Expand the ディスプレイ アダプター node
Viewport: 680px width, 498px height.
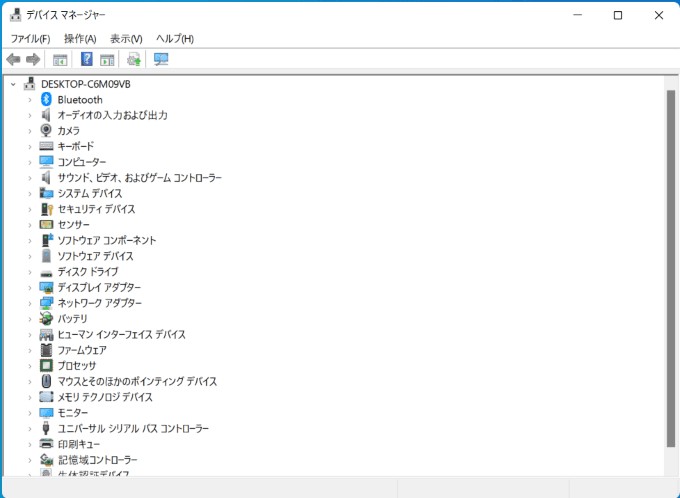click(x=30, y=288)
